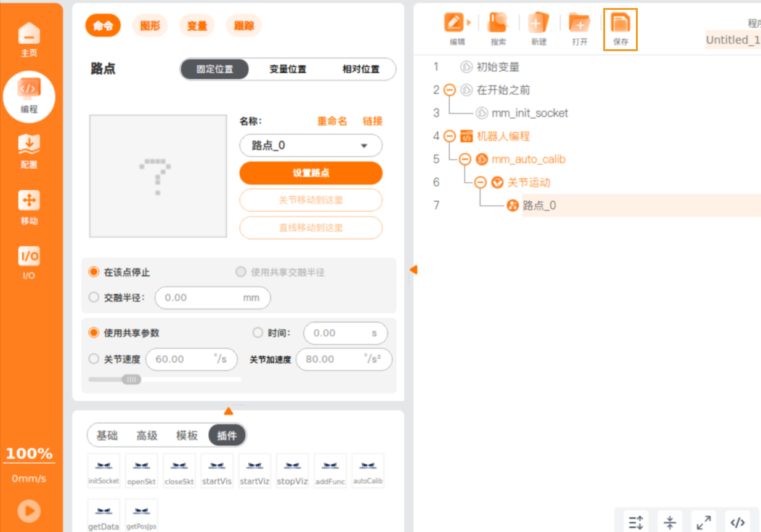Click the expand fullscreen arrows icon
Image resolution: width=761 pixels, height=532 pixels.
tap(704, 522)
